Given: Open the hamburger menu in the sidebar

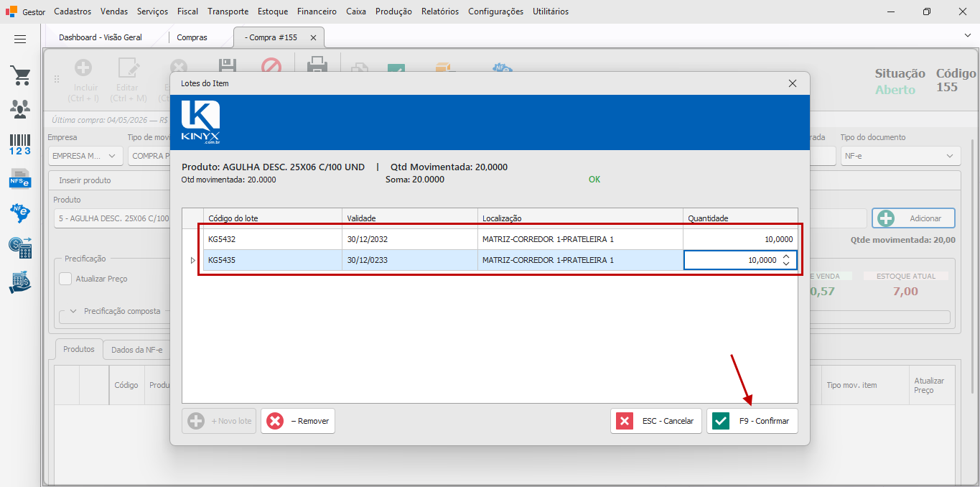Looking at the screenshot, I should click(x=20, y=40).
